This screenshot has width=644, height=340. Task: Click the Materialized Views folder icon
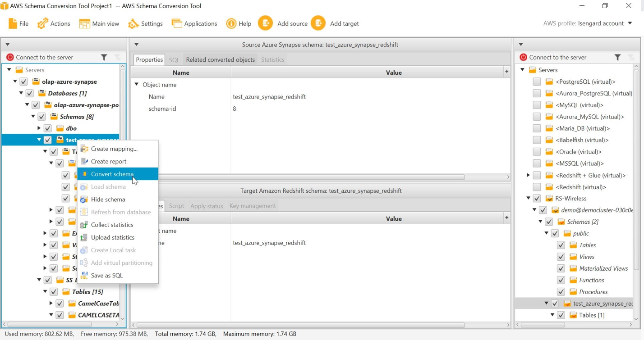[x=573, y=268]
